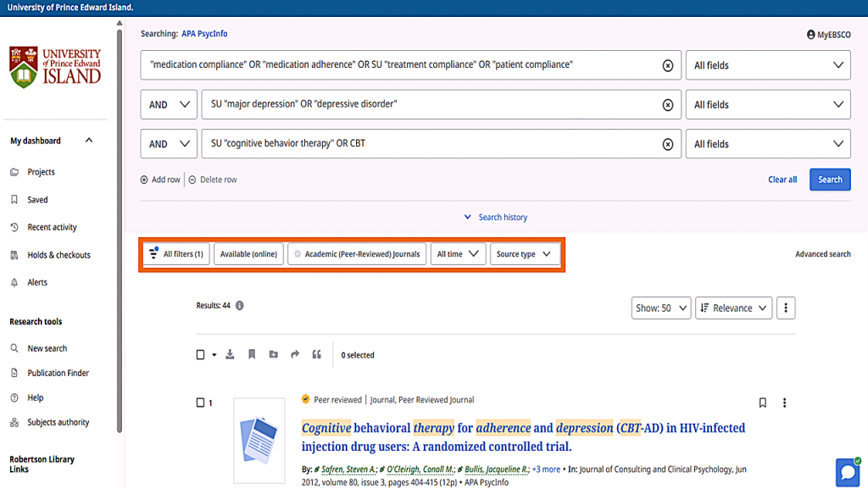Screen dimensions: 868x488
Task: Click the cite quotation-mark icon
Action: 317,355
